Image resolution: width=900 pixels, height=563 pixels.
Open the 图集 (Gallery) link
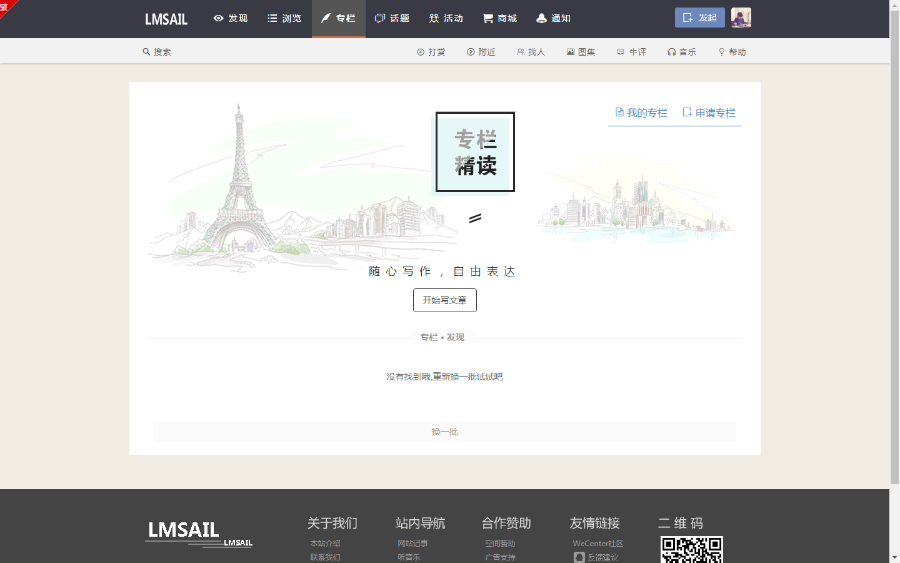pos(581,52)
